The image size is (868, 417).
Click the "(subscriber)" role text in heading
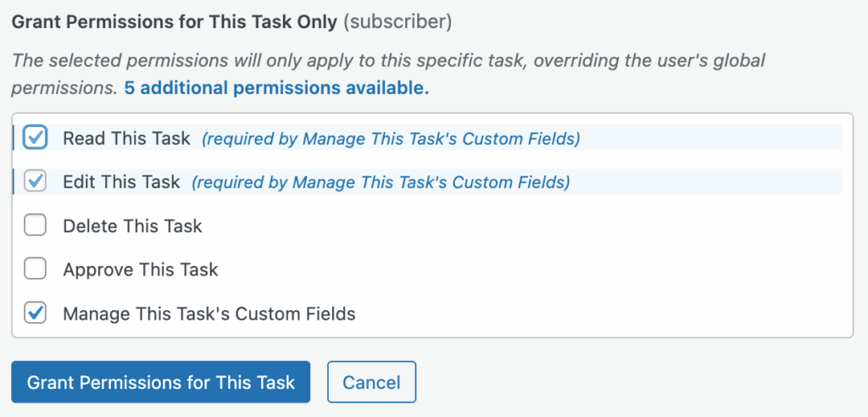coord(398,21)
